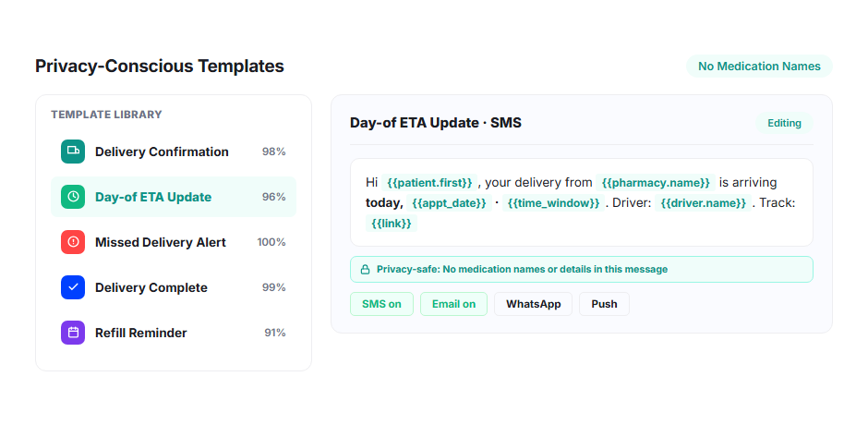Enable the Push channel
Image resolution: width=868 pixels, height=425 pixels.
[604, 304]
